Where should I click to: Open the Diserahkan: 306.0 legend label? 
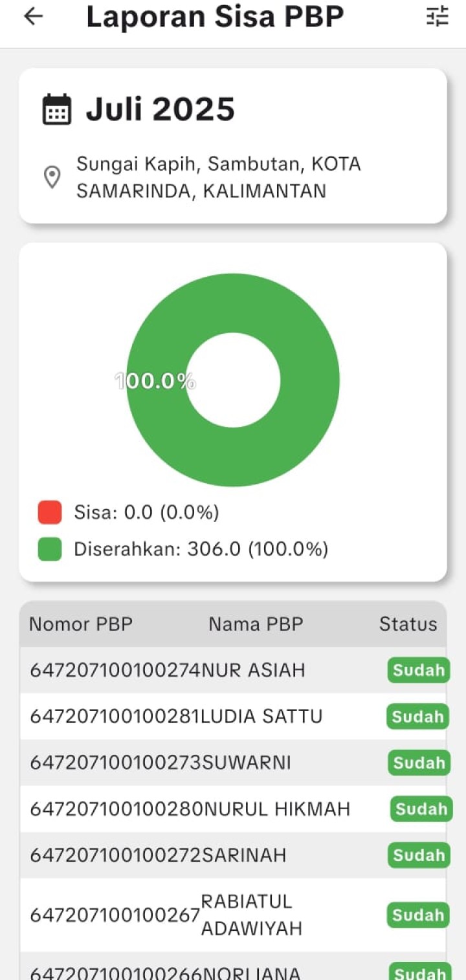click(201, 549)
